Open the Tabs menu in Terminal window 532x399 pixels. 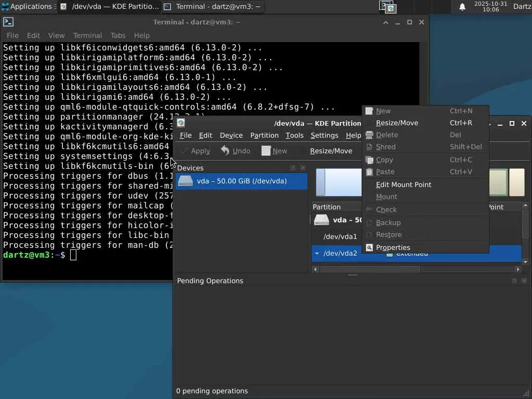(118, 35)
